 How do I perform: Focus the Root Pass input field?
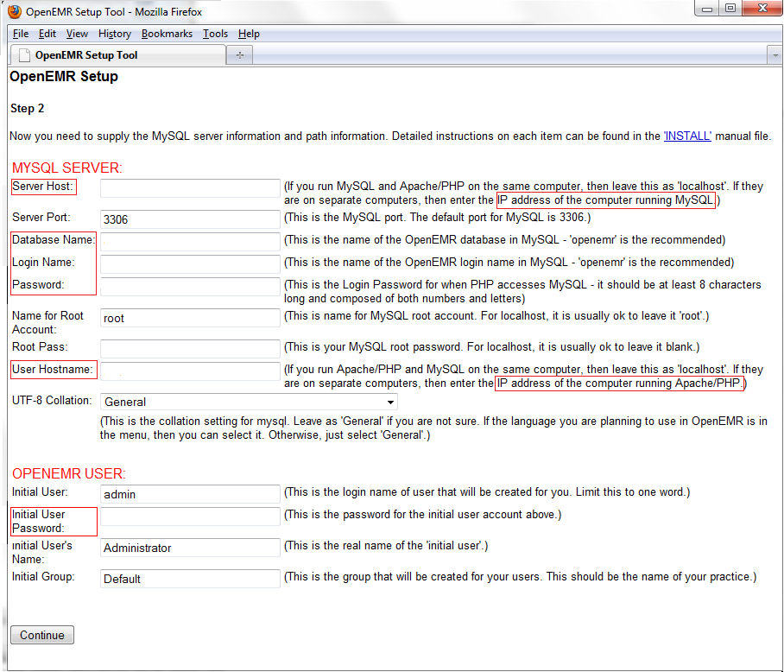tap(190, 348)
